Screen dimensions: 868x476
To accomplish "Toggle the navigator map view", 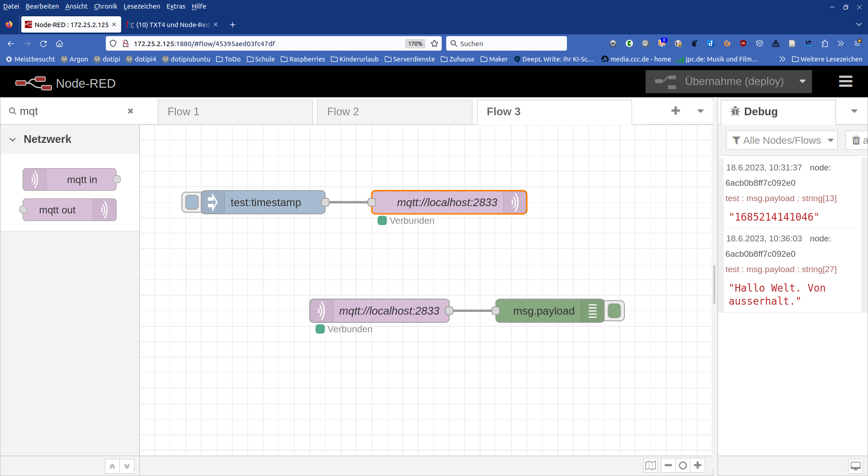I will (x=651, y=465).
